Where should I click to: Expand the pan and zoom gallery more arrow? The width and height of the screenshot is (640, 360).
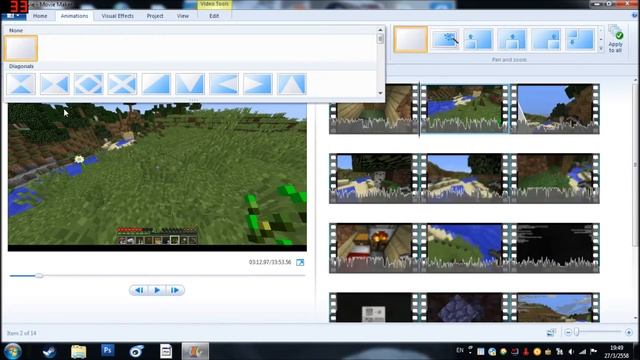pyautogui.click(x=601, y=49)
